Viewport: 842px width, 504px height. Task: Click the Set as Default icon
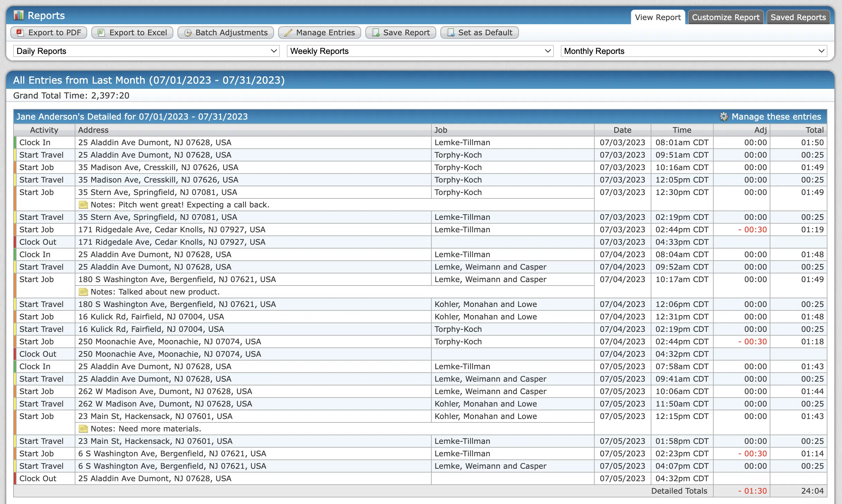[451, 32]
